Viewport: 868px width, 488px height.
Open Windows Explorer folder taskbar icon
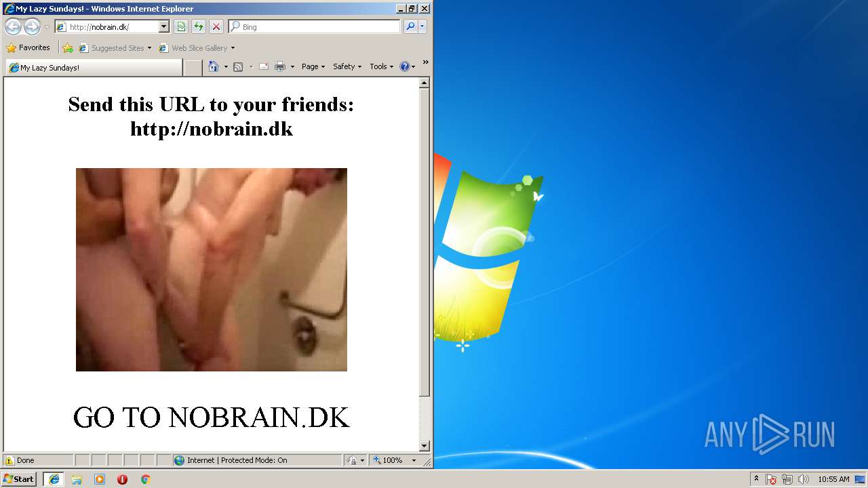(77, 479)
